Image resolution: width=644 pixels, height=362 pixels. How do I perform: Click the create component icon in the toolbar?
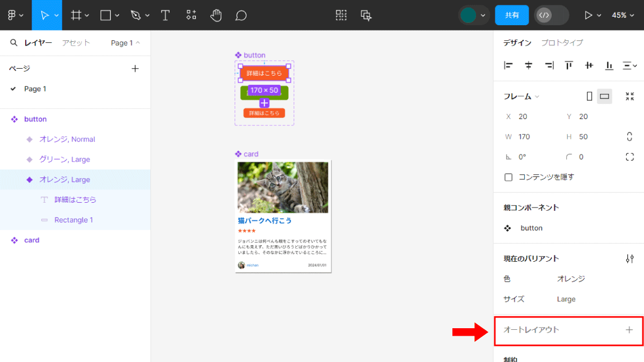(x=341, y=15)
